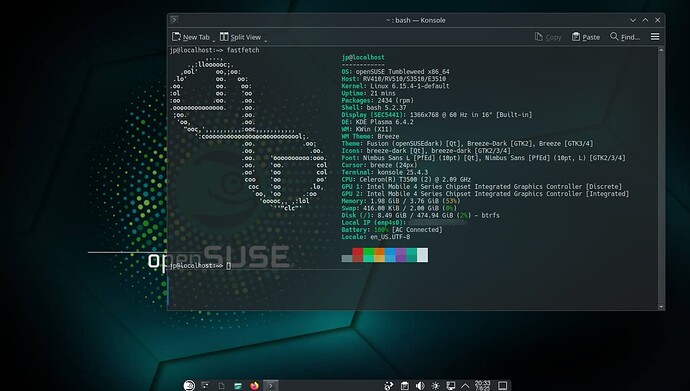
Task: Open the virtual desktop pager in the panel
Action: (206, 385)
